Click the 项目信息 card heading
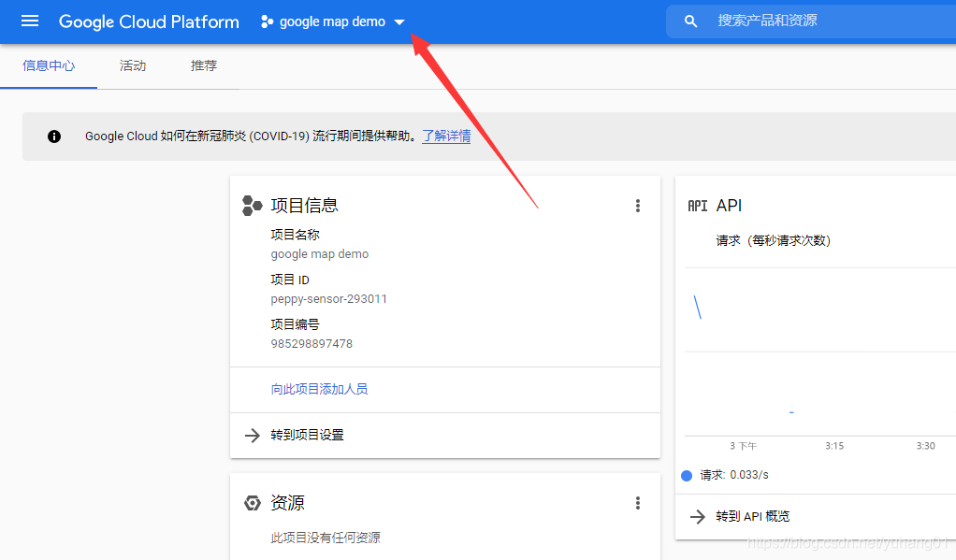The image size is (956, 560). 304,206
